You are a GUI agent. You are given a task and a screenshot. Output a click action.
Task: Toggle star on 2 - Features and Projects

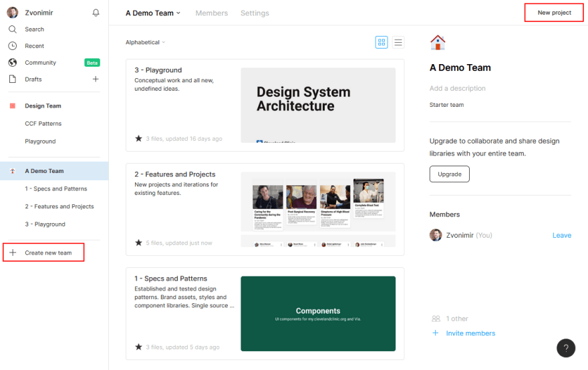pyautogui.click(x=138, y=243)
